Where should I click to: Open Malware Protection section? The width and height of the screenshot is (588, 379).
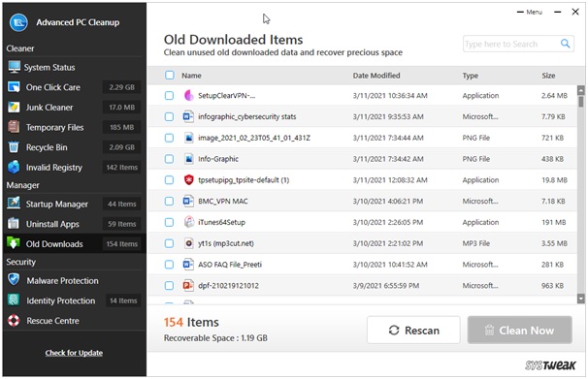click(x=75, y=280)
